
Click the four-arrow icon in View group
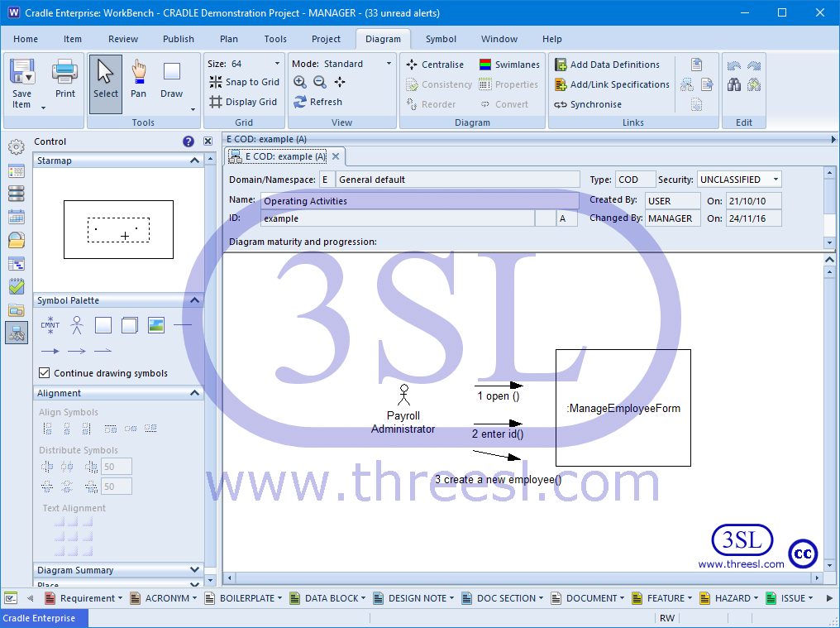[x=340, y=82]
